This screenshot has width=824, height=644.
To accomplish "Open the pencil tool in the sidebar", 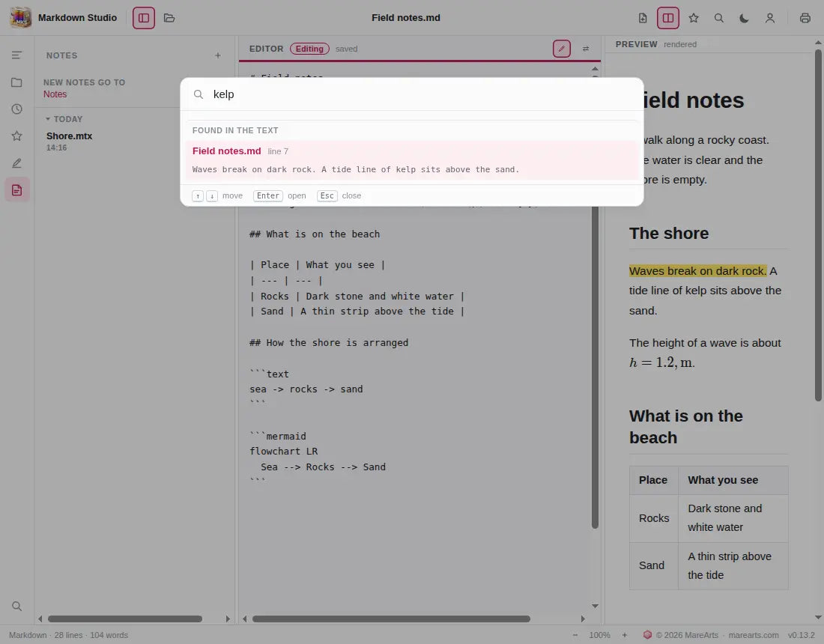I will (x=16, y=162).
